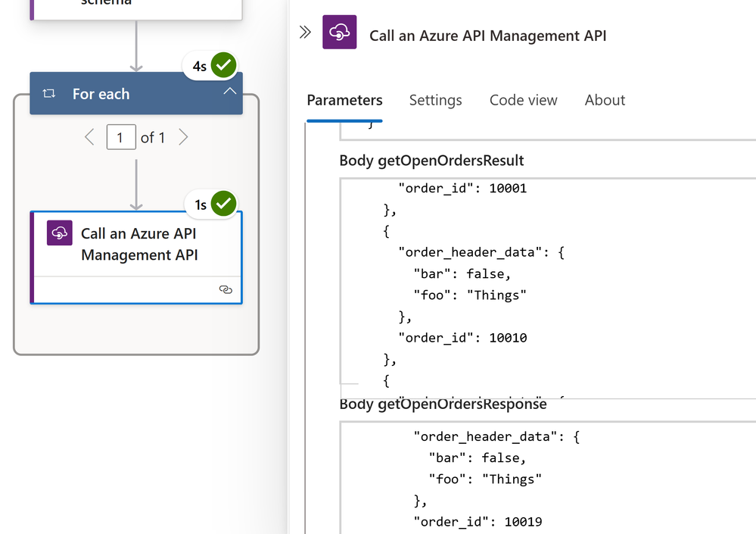Open the Parameters tab
Screen dimensions: 756x534
[345, 100]
